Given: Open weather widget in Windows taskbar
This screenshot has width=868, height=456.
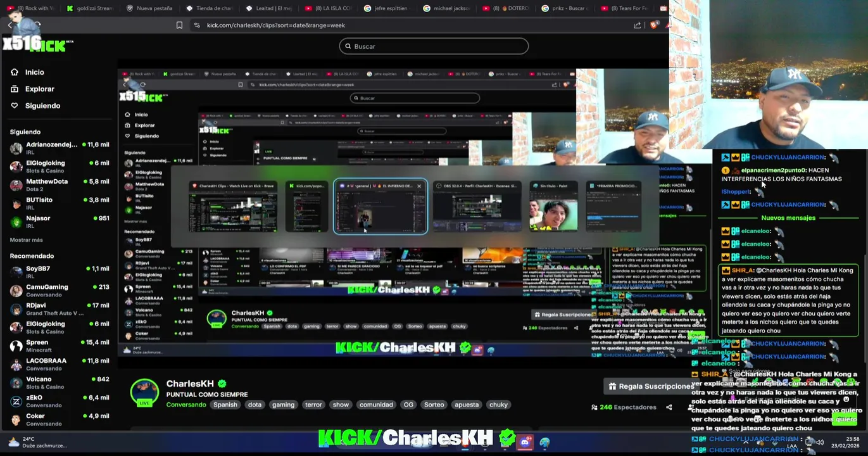Looking at the screenshot, I should [x=37, y=442].
